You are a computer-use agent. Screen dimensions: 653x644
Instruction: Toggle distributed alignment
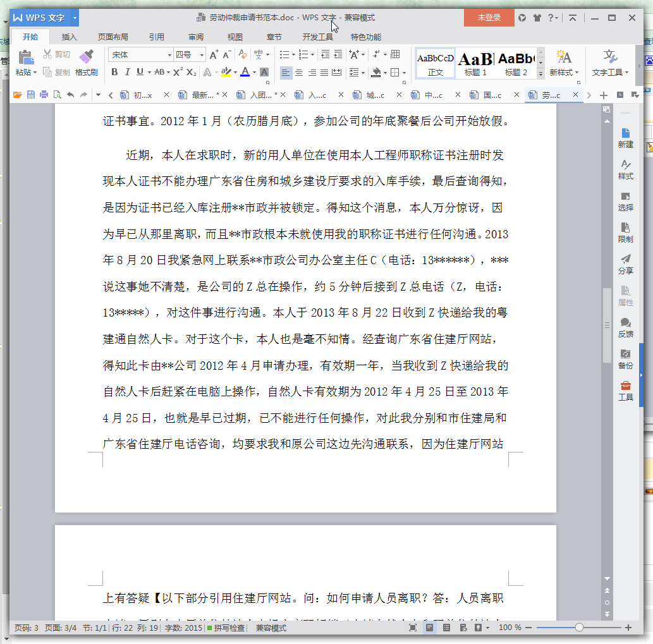tap(337, 73)
